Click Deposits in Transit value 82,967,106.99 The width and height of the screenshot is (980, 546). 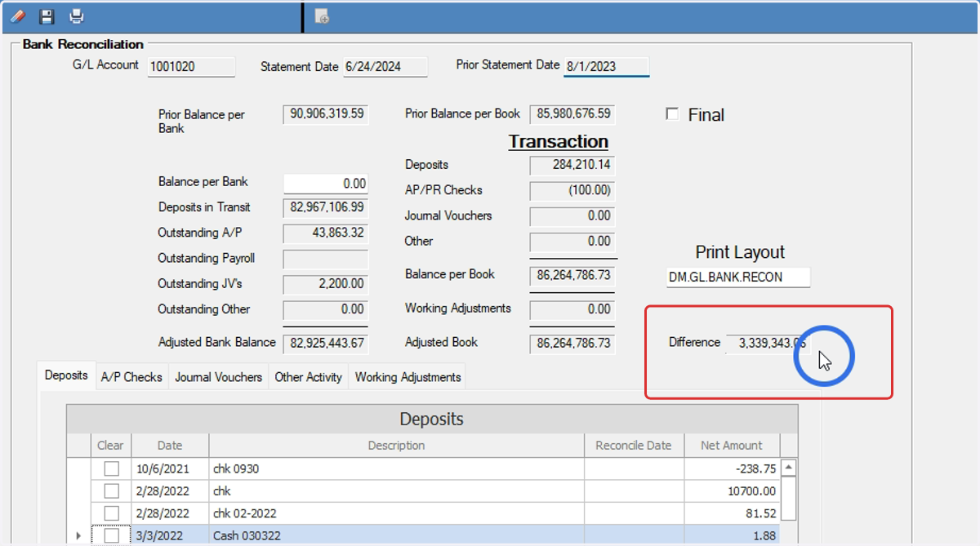coord(326,209)
